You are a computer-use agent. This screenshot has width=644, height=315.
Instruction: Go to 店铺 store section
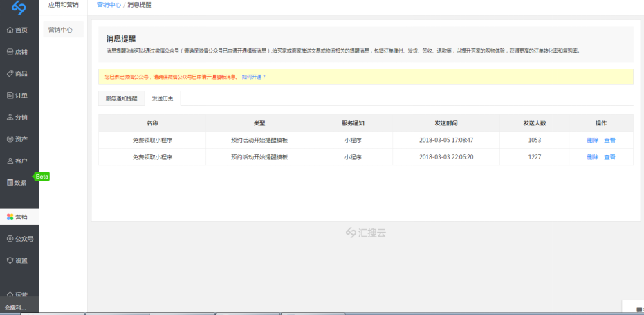pyautogui.click(x=18, y=52)
